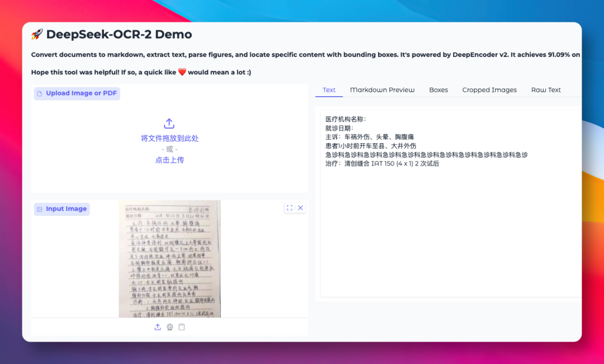The height and width of the screenshot is (364, 604).
Task: Click the 'Convert documents to markdown' description
Action: (305, 55)
